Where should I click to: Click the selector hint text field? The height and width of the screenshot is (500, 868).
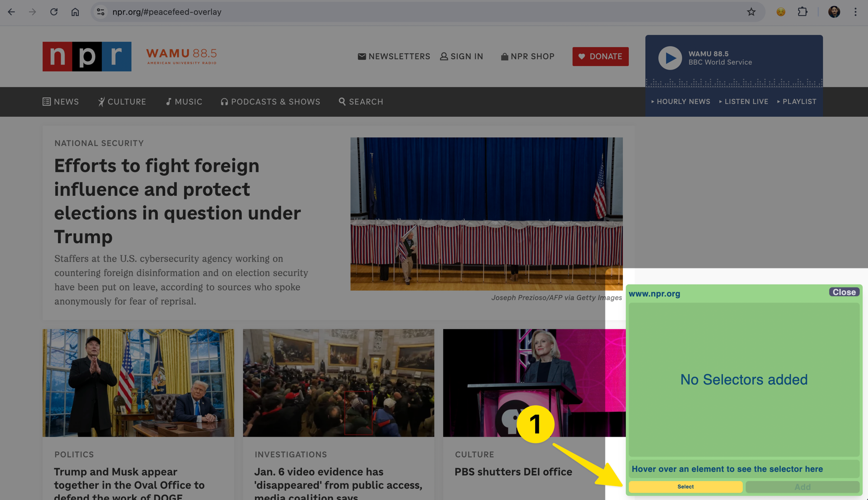(744, 469)
